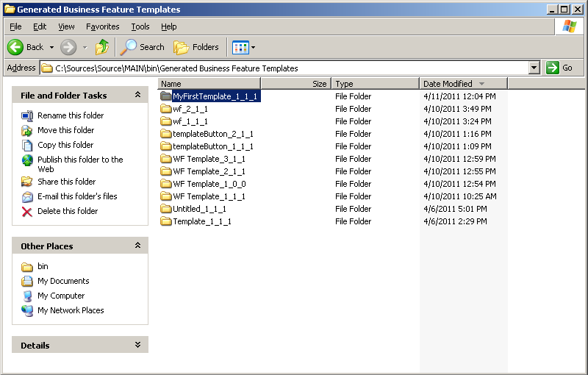This screenshot has width=588, height=375.
Task: Click the My Network Places link
Action: [71, 310]
